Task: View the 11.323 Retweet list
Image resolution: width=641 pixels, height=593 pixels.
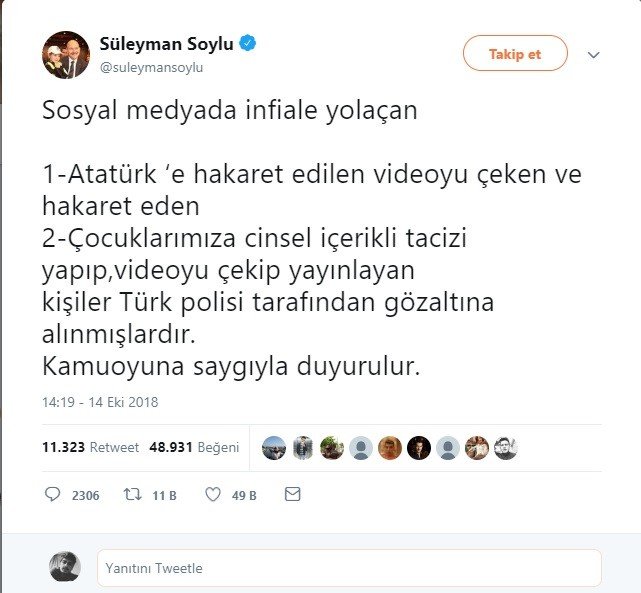Action: pos(90,447)
